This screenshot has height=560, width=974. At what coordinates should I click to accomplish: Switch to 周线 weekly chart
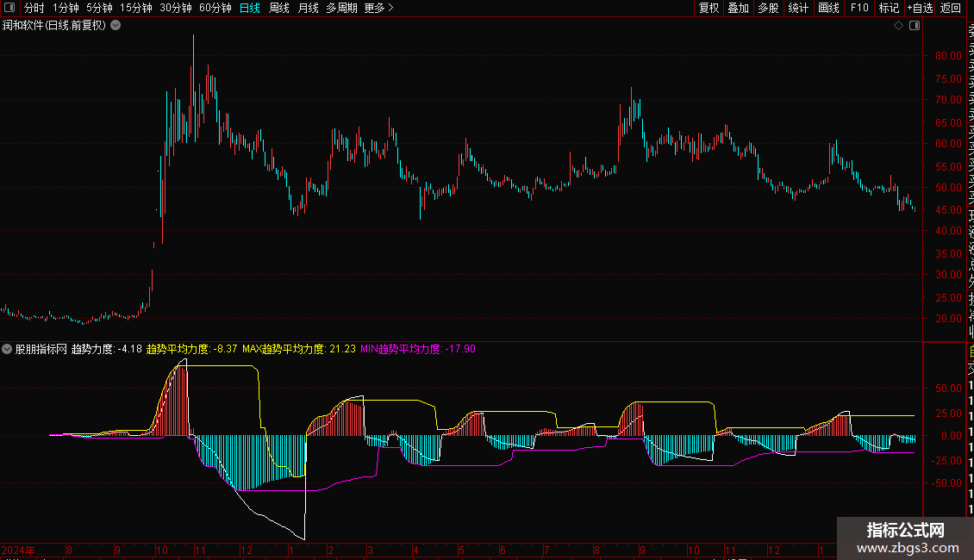(279, 8)
